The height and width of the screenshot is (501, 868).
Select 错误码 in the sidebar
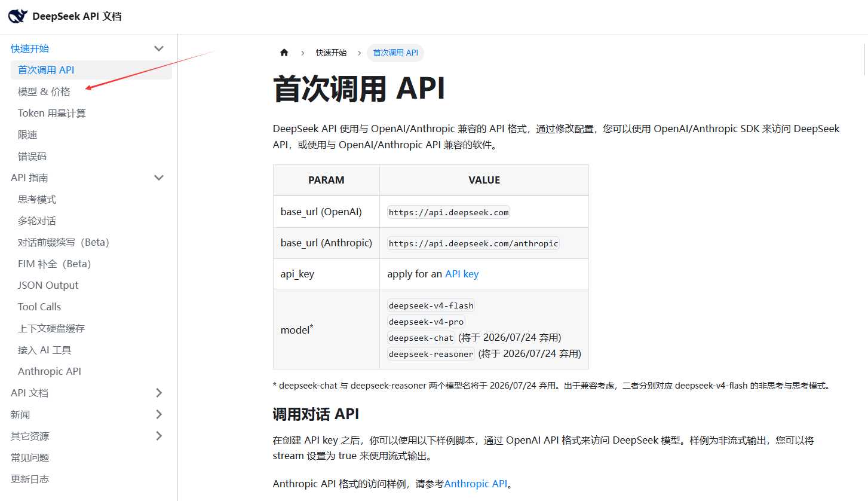click(32, 156)
